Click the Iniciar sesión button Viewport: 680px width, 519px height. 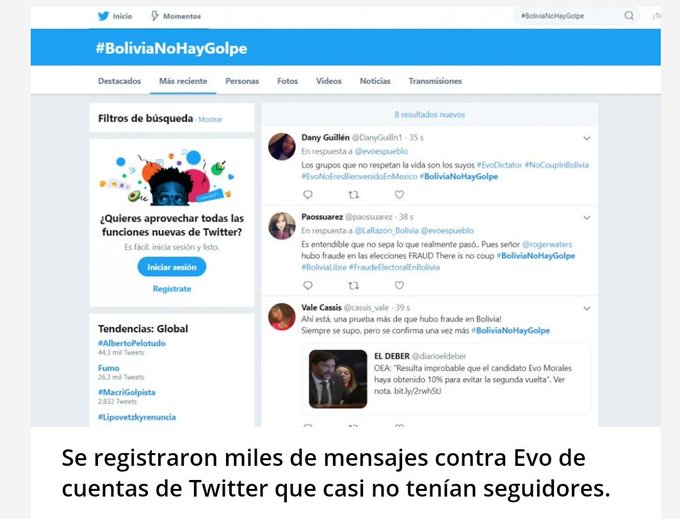click(x=172, y=267)
